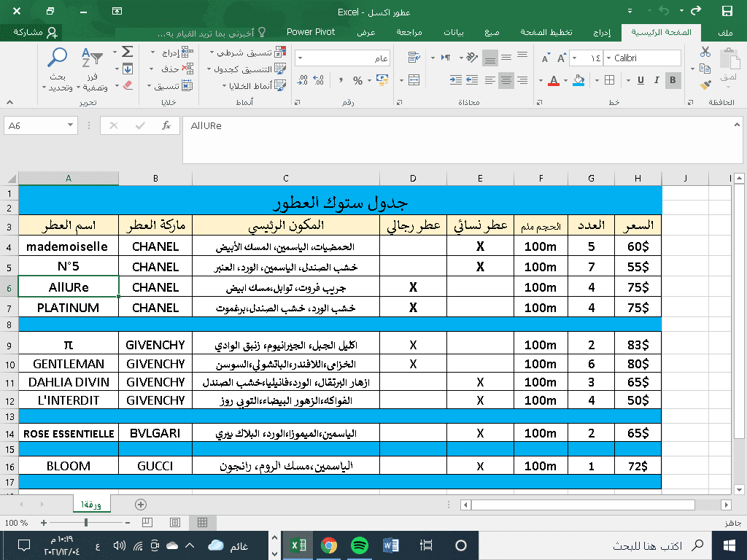Click the Windows taskbar search box
Screen dimensions: 747x560
pyautogui.click(x=595, y=545)
